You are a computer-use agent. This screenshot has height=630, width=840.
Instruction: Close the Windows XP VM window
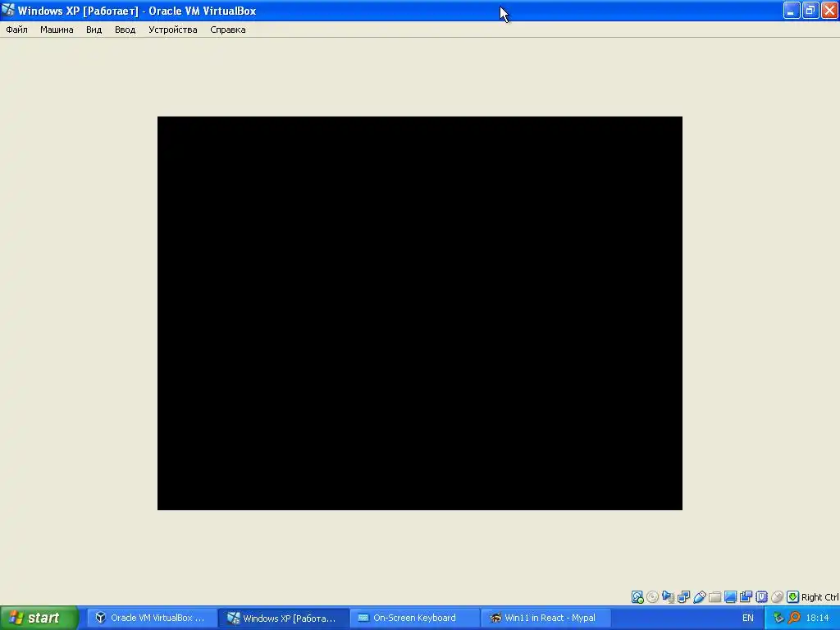(830, 10)
